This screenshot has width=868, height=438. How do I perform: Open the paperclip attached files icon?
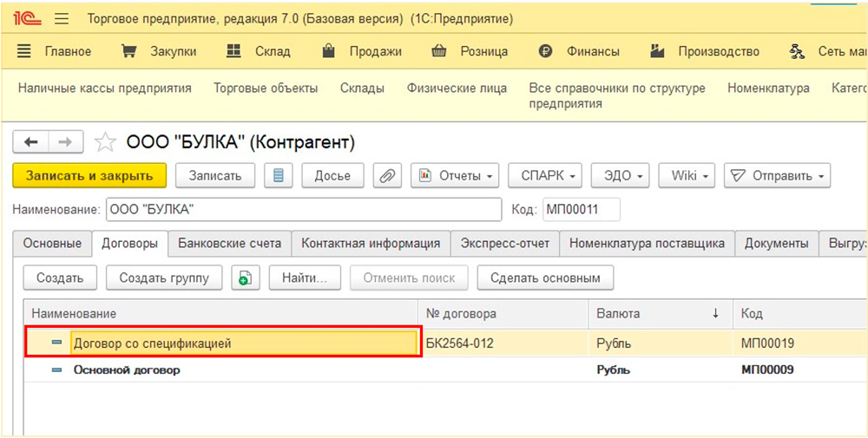point(386,176)
